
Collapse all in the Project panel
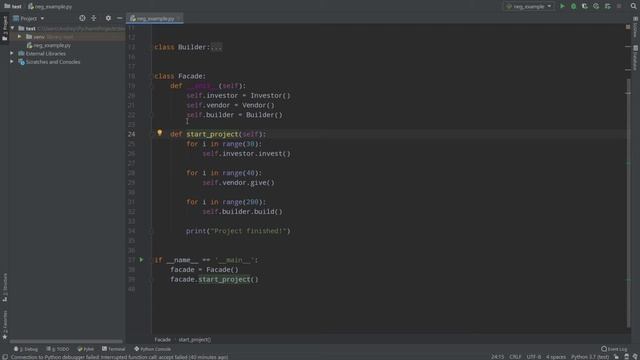point(93,18)
